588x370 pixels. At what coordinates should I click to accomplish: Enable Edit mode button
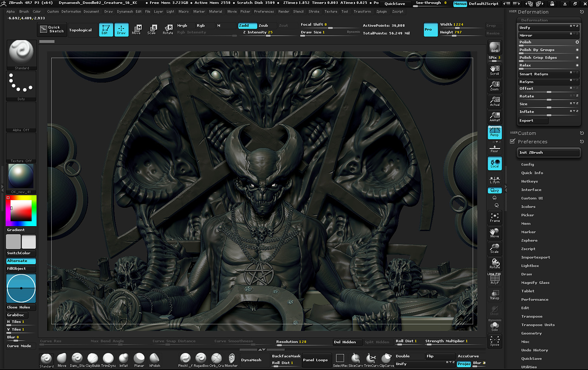pyautogui.click(x=106, y=30)
